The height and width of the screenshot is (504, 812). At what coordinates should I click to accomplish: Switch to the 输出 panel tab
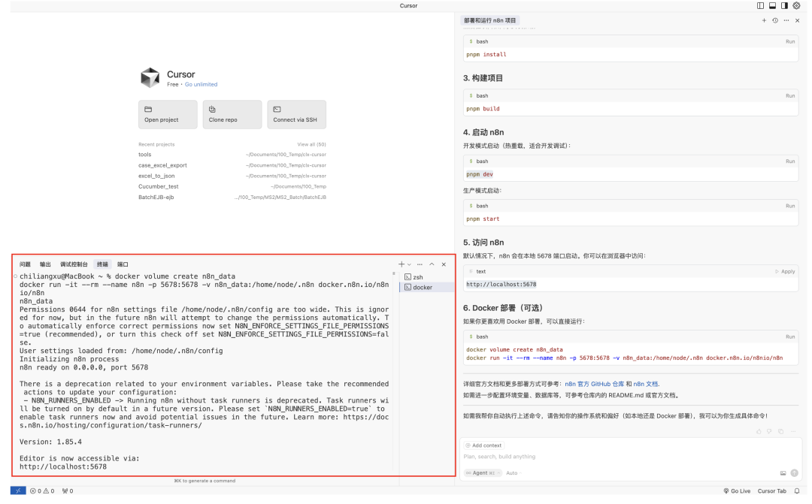click(x=46, y=264)
